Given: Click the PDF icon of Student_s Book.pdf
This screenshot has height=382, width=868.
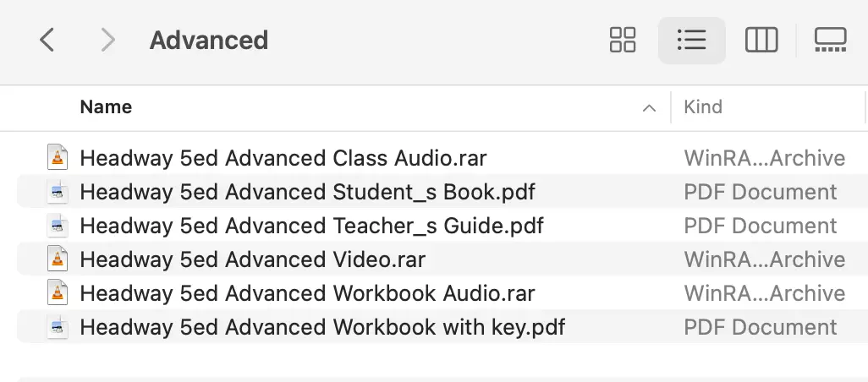Looking at the screenshot, I should pos(57,192).
